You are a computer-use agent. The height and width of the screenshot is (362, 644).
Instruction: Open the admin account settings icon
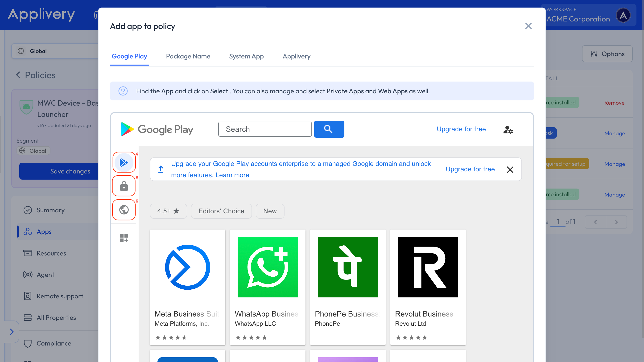click(508, 130)
